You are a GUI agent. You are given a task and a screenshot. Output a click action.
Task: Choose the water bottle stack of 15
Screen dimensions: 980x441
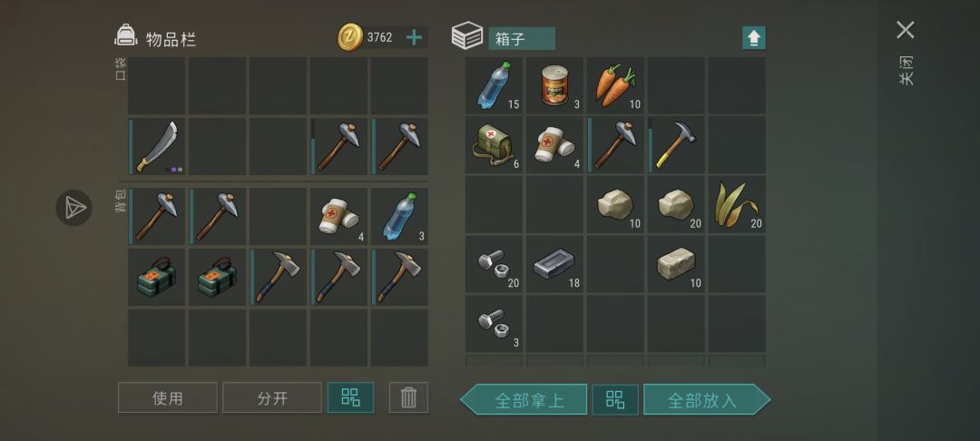pyautogui.click(x=494, y=85)
